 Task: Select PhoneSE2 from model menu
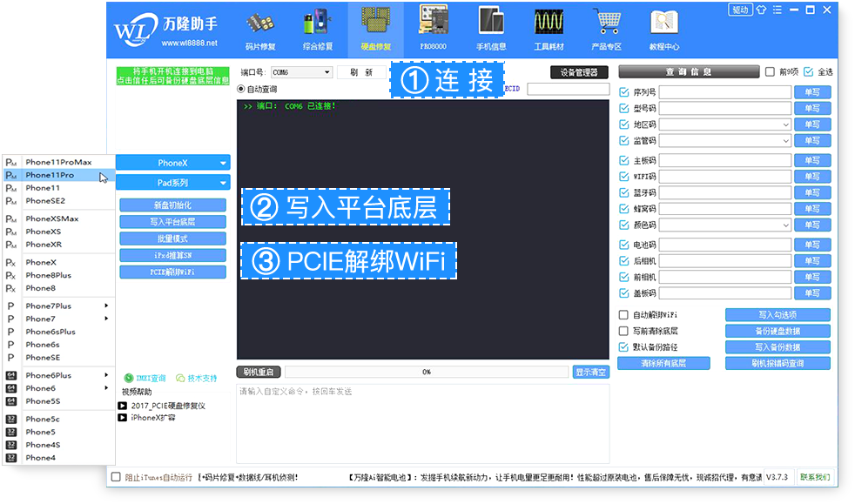pyautogui.click(x=59, y=200)
